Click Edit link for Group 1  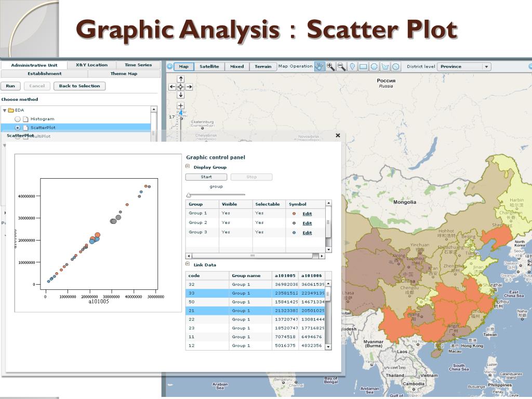tap(307, 214)
